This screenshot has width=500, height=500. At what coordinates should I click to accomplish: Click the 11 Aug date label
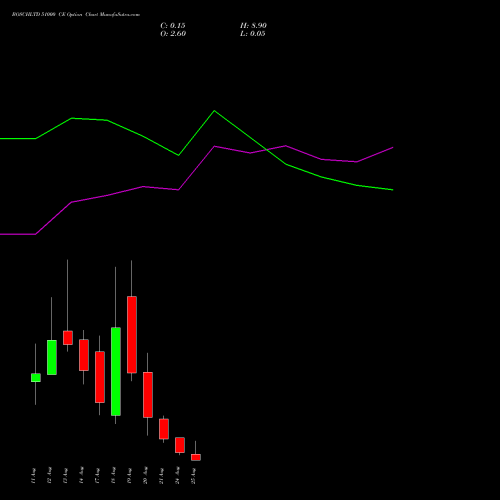point(33,476)
